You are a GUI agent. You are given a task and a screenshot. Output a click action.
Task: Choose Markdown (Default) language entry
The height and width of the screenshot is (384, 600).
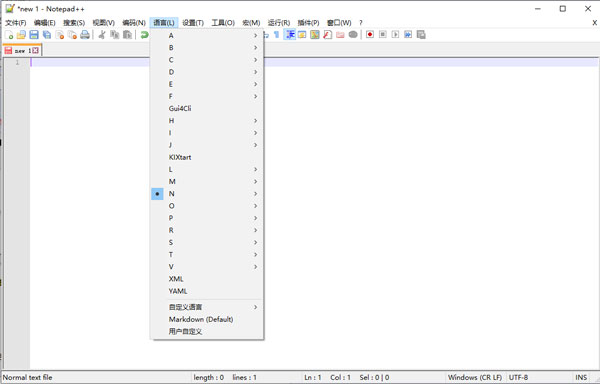pyautogui.click(x=207, y=319)
